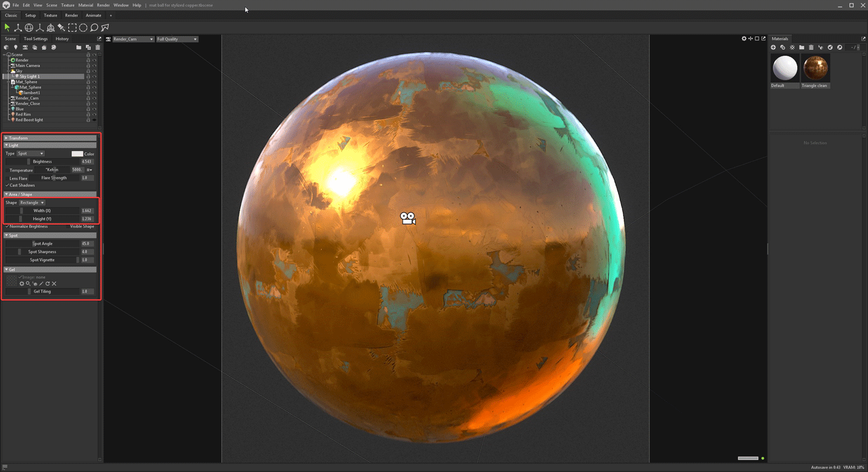Disable the Cast Shadows checkbox
The width and height of the screenshot is (868, 472).
[7, 185]
